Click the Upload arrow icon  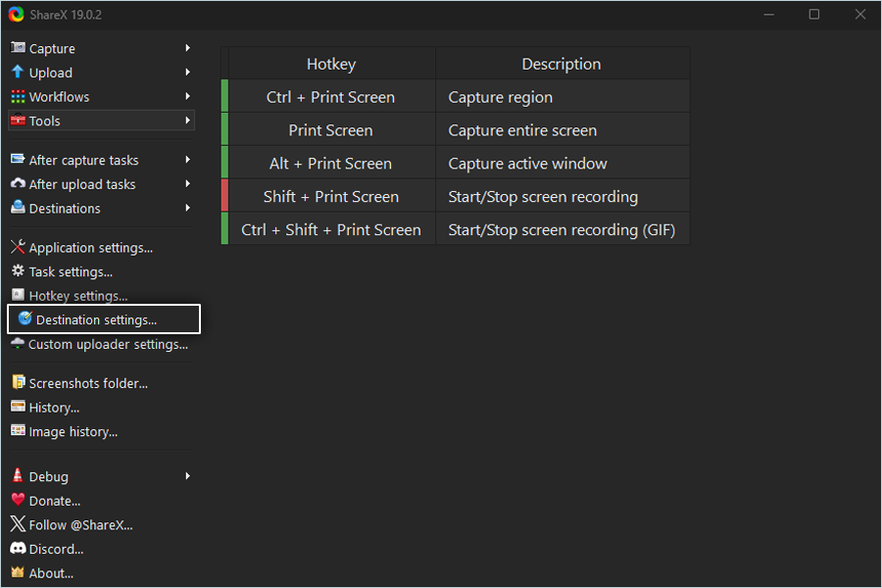pos(18,73)
